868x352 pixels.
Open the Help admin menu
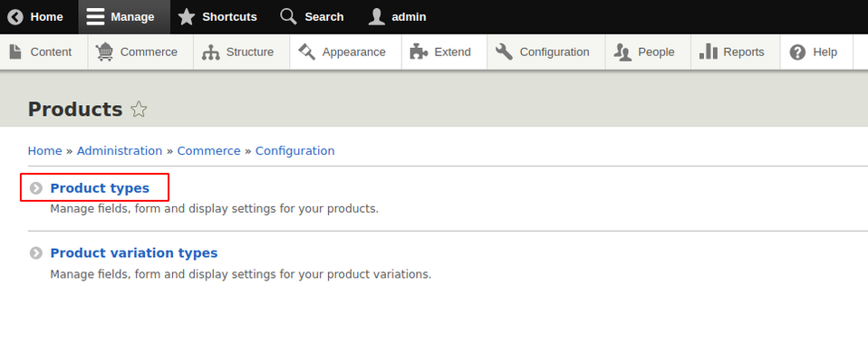(816, 52)
